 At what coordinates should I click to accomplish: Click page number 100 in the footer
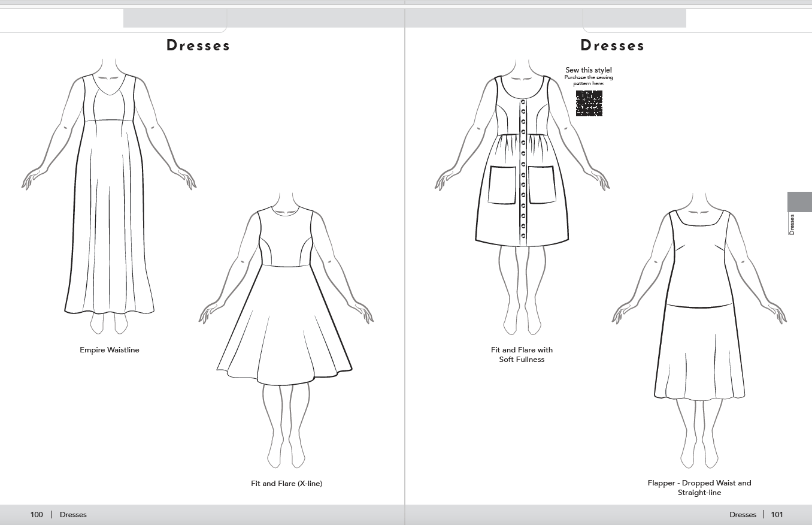[37, 515]
